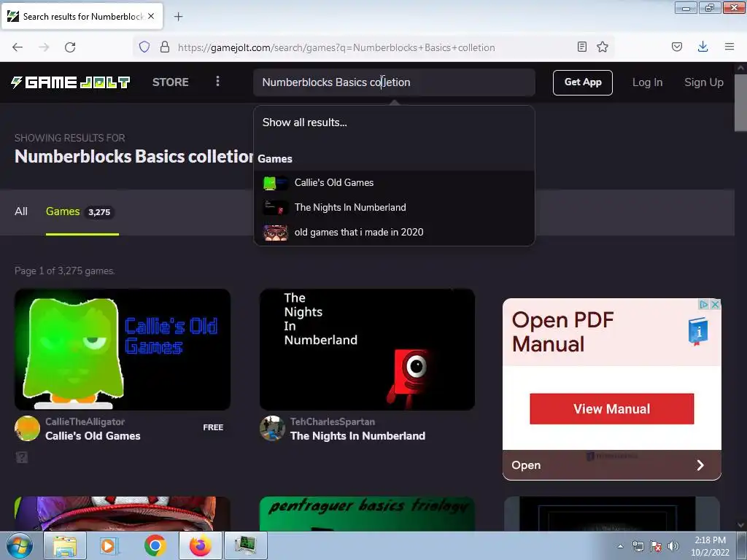Open tracking protection shield icon
The width and height of the screenshot is (747, 560).
pos(144,47)
